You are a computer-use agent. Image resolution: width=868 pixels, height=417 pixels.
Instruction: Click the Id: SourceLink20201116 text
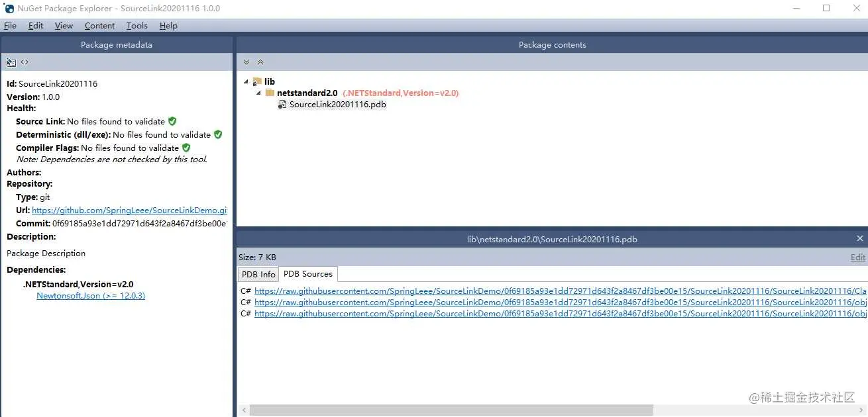tap(52, 84)
